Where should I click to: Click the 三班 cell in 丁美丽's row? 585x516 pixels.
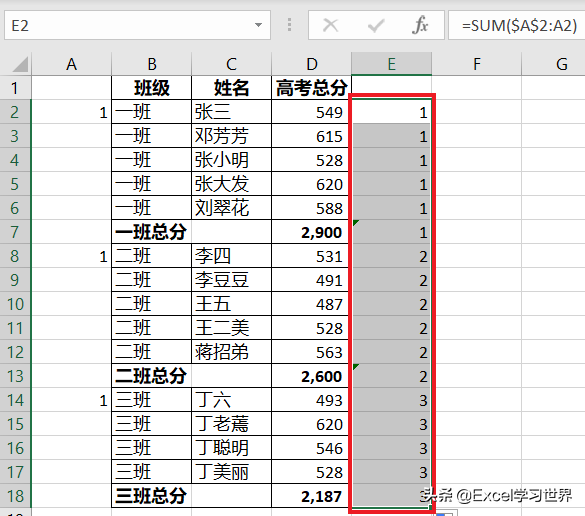click(x=151, y=472)
